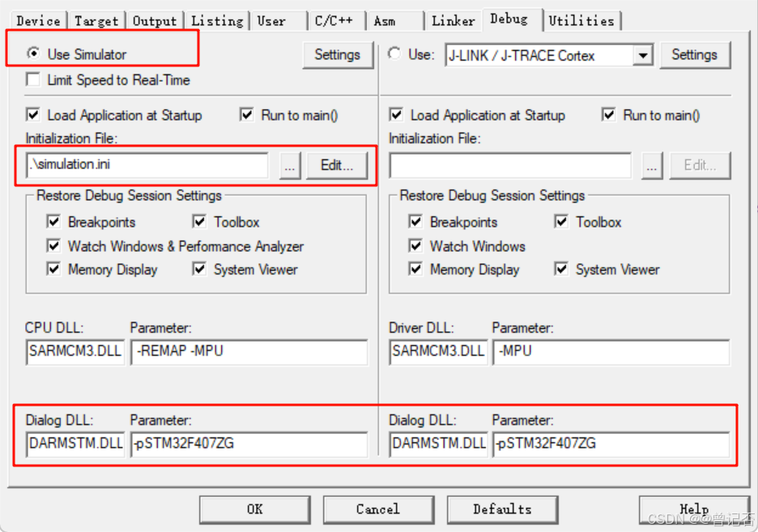Image resolution: width=758 pixels, height=532 pixels.
Task: Browse for J-LINK side initialization file
Action: pyautogui.click(x=652, y=166)
